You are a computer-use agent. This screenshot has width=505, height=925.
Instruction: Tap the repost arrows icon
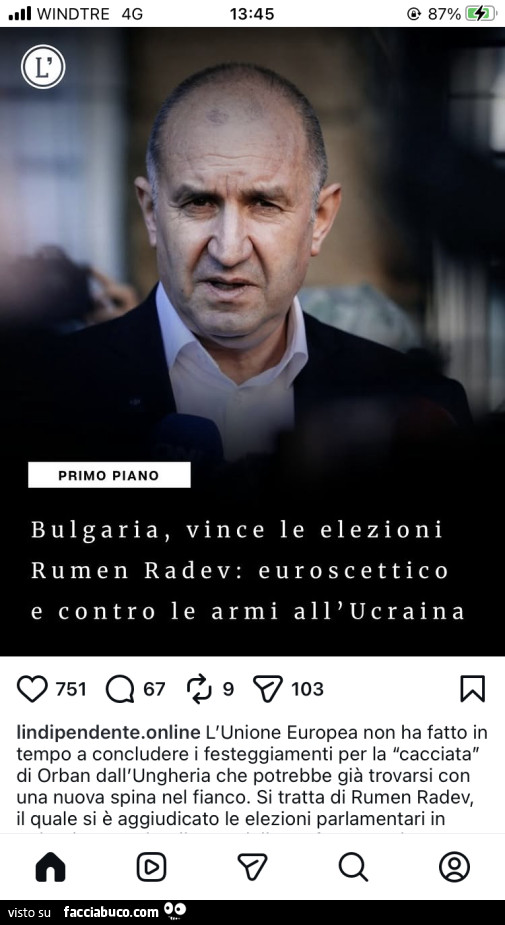click(199, 689)
